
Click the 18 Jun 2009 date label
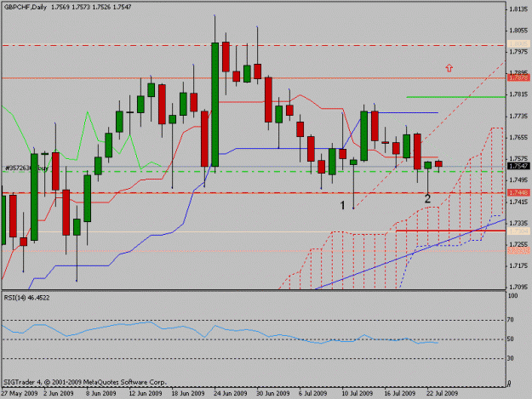point(188,394)
